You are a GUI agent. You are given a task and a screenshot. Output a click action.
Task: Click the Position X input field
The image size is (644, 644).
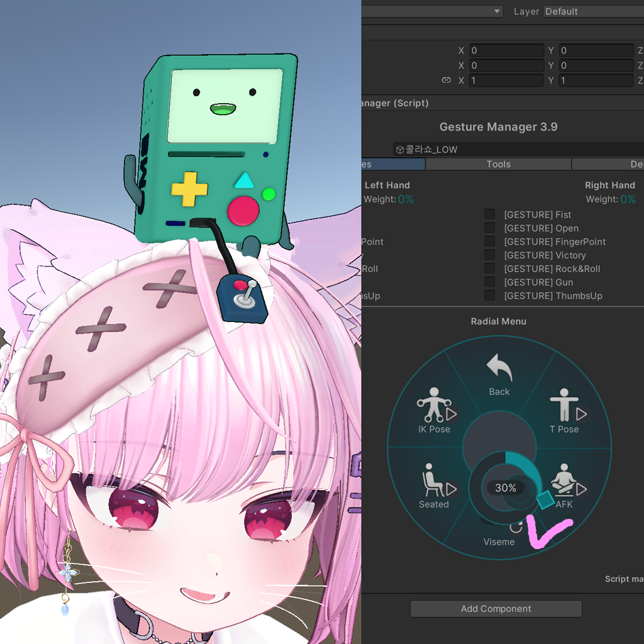(x=506, y=50)
